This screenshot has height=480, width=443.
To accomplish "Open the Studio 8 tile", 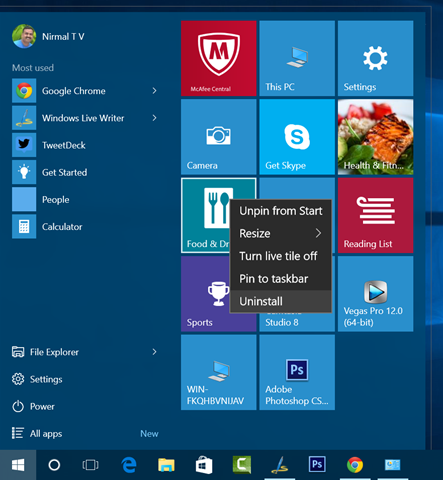I will click(x=297, y=322).
